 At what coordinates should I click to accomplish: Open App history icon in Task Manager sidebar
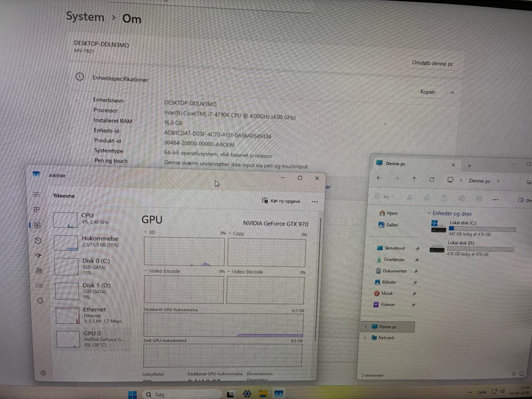pos(38,241)
